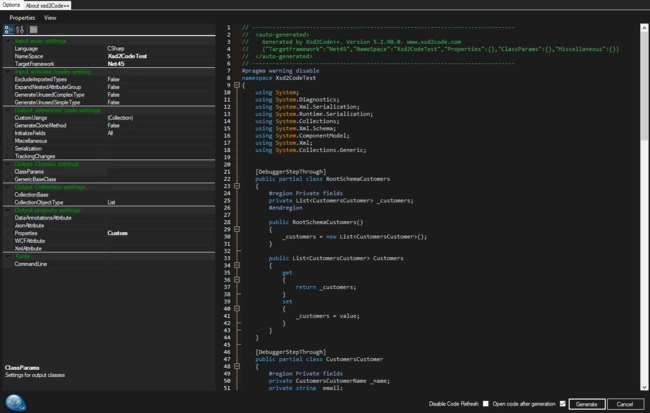
Task: Switch property grid to Categorized view
Action: tap(8, 29)
